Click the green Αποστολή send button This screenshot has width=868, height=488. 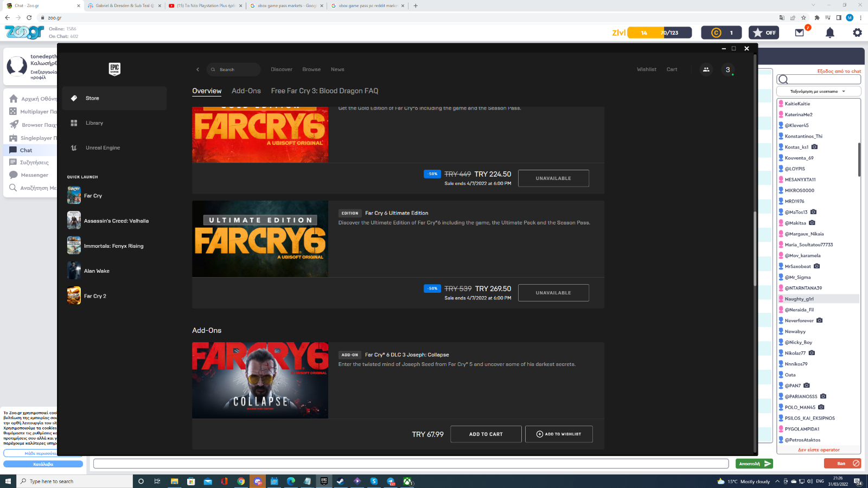click(754, 464)
